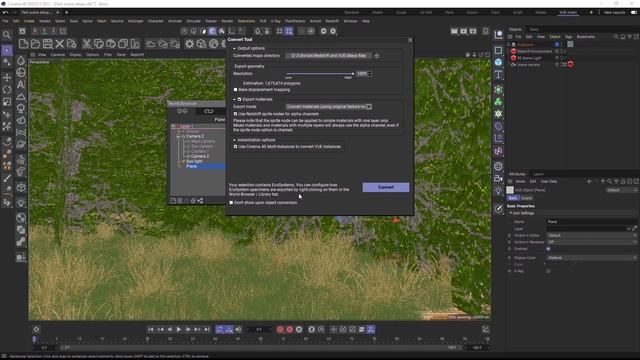640x360 pixels.
Task: Click the browse folder icon beside maps directory
Action: click(x=377, y=56)
